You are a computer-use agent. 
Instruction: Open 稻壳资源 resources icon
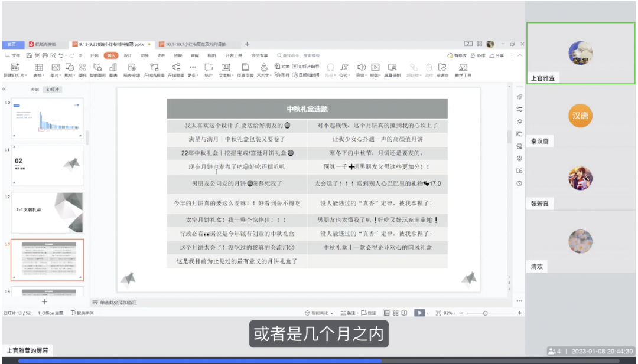(x=131, y=67)
